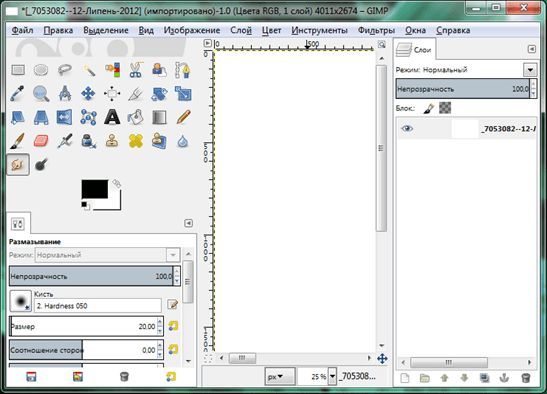Screen dimensions: 547x394
Task: Toggle visibility eye of _7053082 layer
Action: click(407, 128)
